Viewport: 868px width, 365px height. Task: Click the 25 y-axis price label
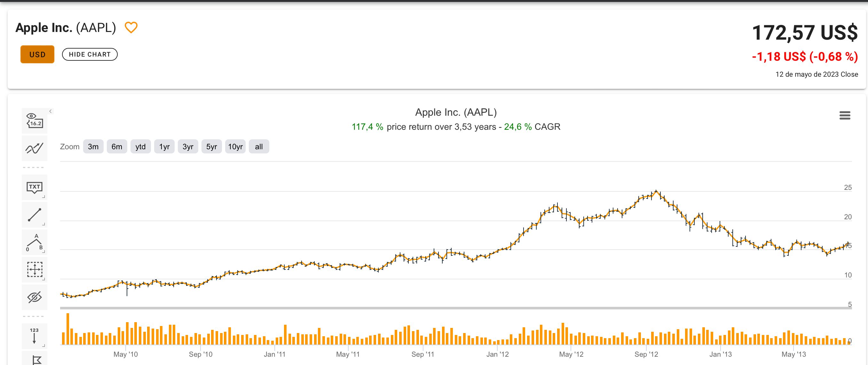848,188
